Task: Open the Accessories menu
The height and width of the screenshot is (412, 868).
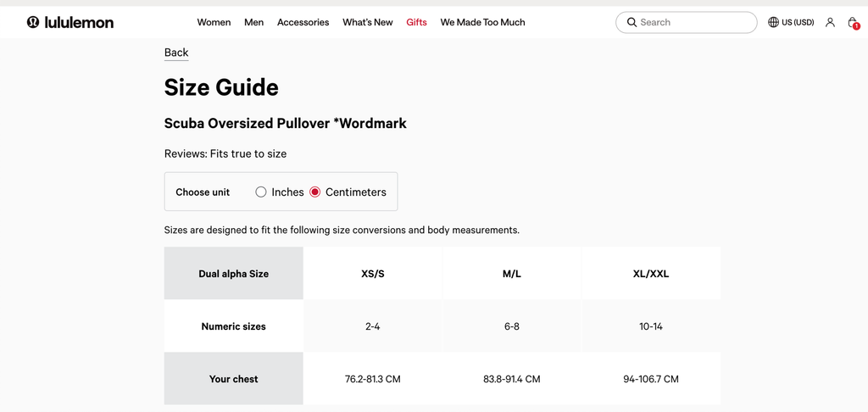Action: pos(303,22)
